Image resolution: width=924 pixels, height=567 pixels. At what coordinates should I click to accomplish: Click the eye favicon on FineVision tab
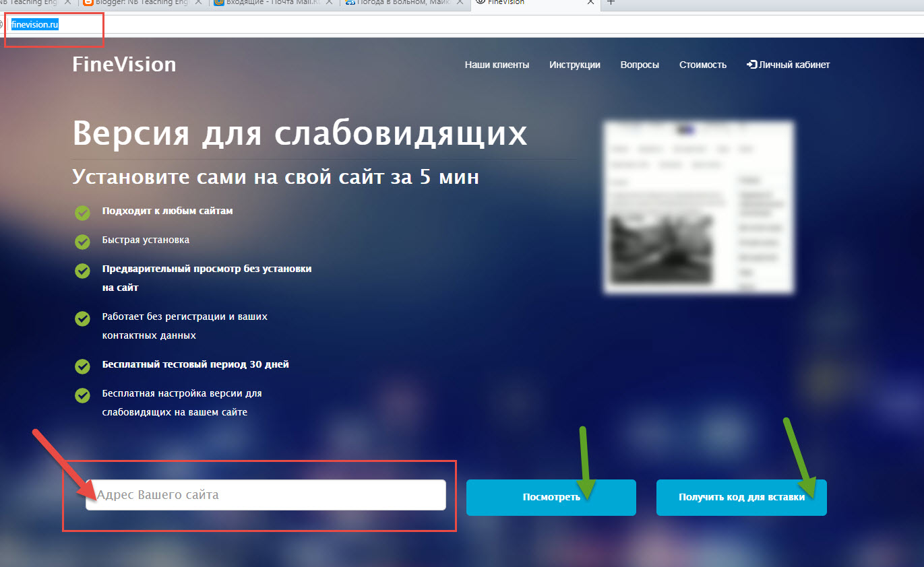pyautogui.click(x=481, y=3)
